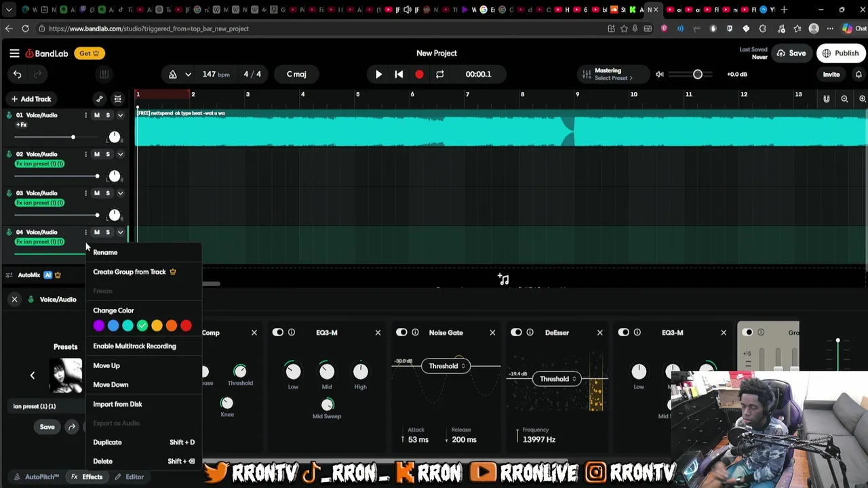Adjust the master volume slider

click(697, 75)
